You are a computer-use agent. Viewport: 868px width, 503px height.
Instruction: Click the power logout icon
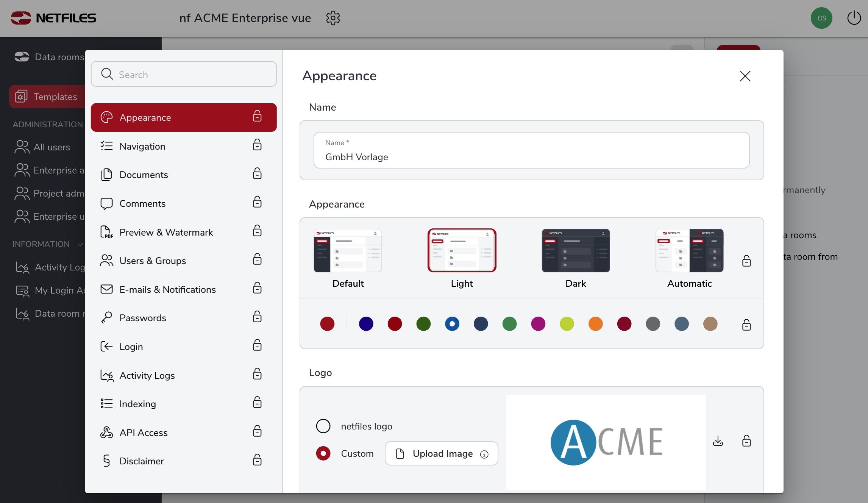(x=854, y=18)
